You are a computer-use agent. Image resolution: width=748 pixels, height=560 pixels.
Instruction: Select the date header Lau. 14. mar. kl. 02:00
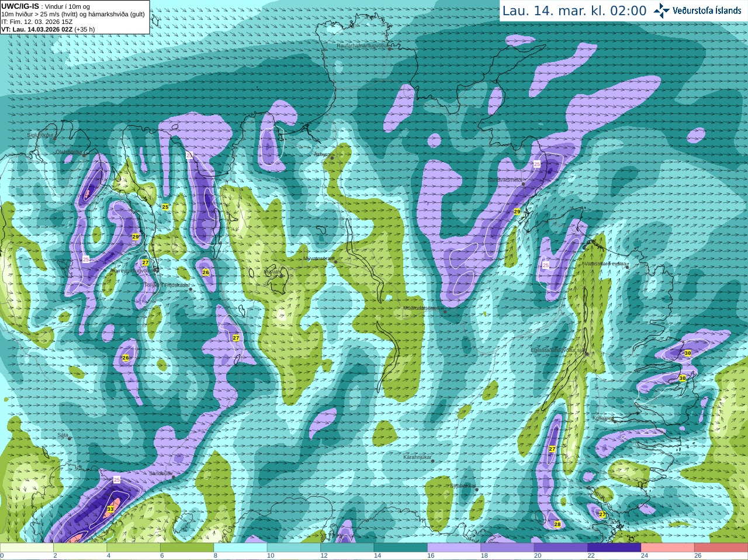(x=574, y=11)
